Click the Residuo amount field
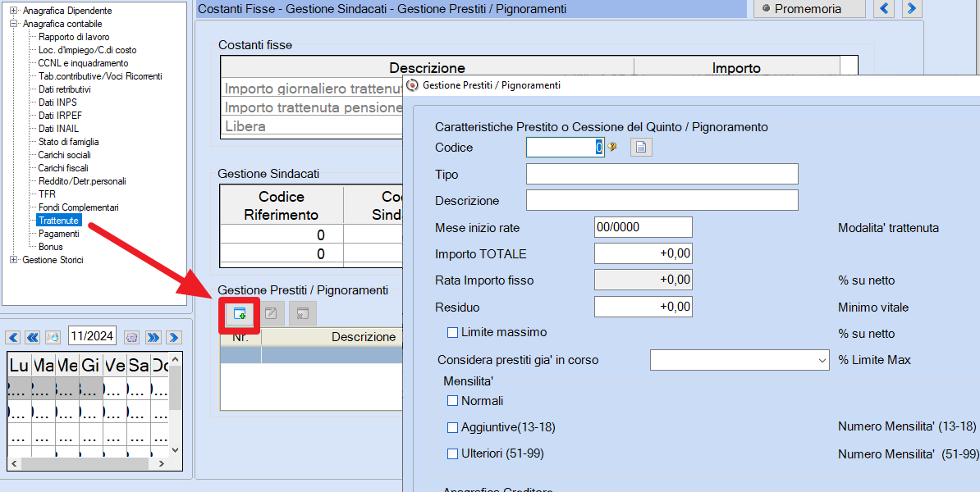 tap(643, 307)
